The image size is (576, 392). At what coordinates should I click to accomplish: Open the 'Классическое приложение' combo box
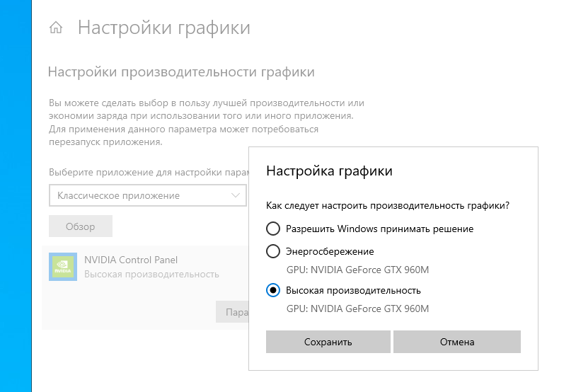coord(148,195)
